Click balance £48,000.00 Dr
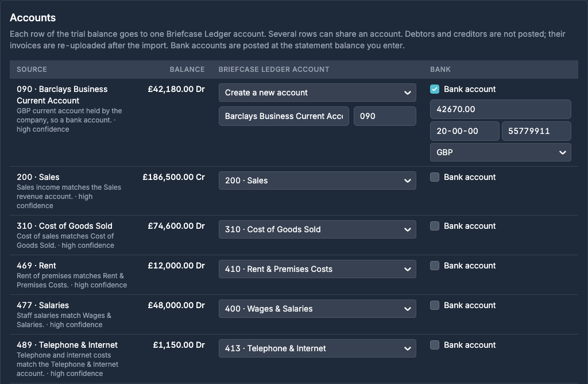 [x=176, y=306]
